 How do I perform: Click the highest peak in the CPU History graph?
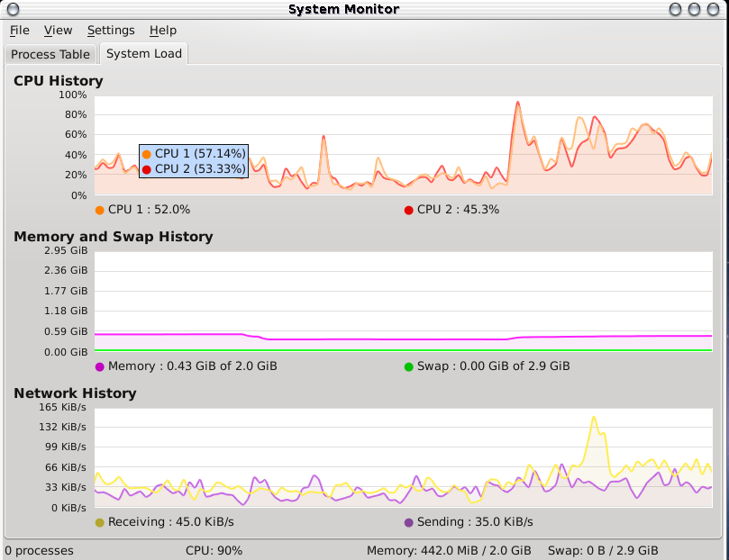[x=517, y=103]
